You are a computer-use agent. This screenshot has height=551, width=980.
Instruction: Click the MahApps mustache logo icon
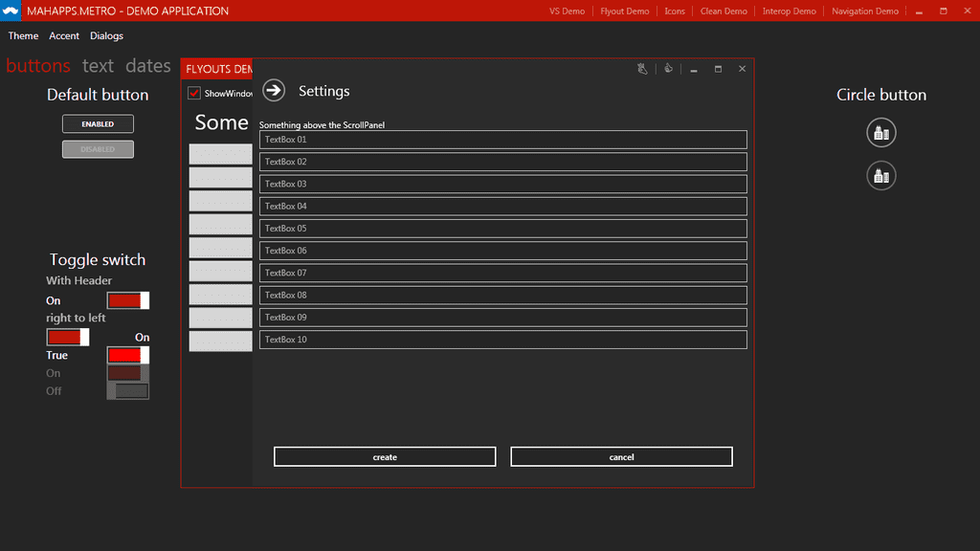[x=11, y=11]
